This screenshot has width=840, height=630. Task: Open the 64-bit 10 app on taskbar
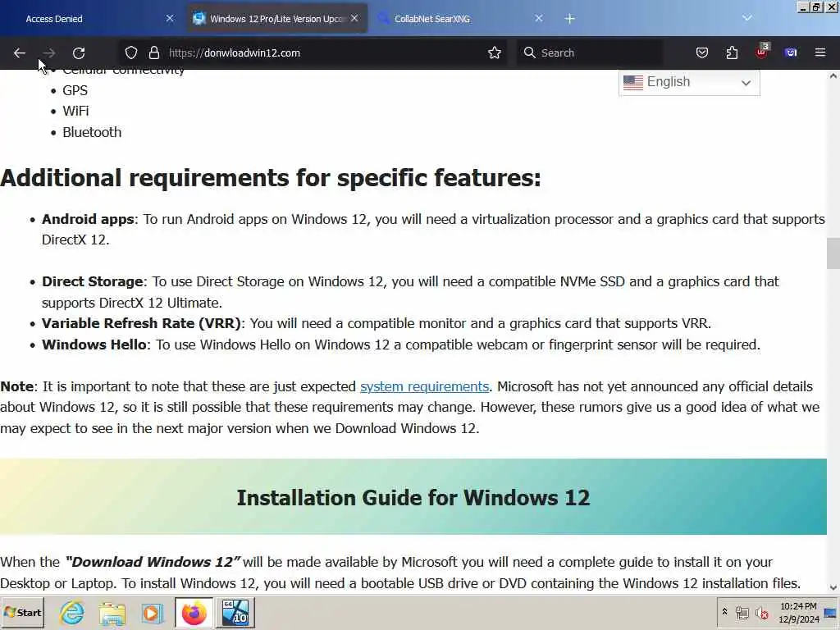coord(235,612)
